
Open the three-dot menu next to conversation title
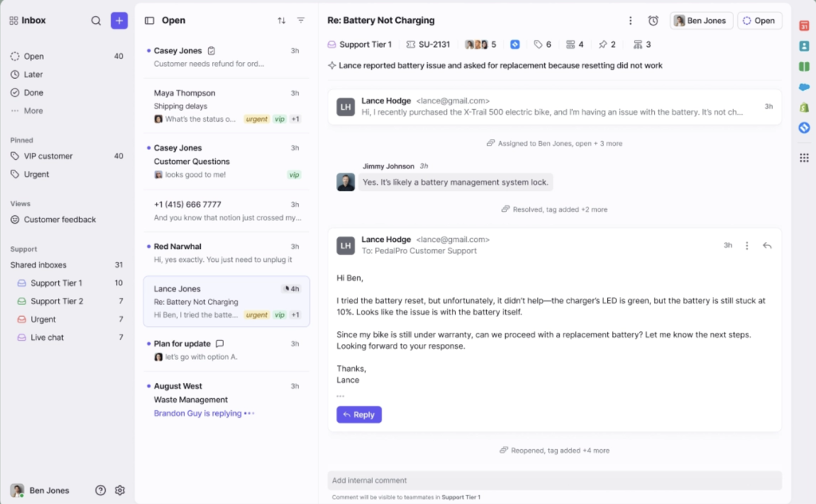[630, 21]
